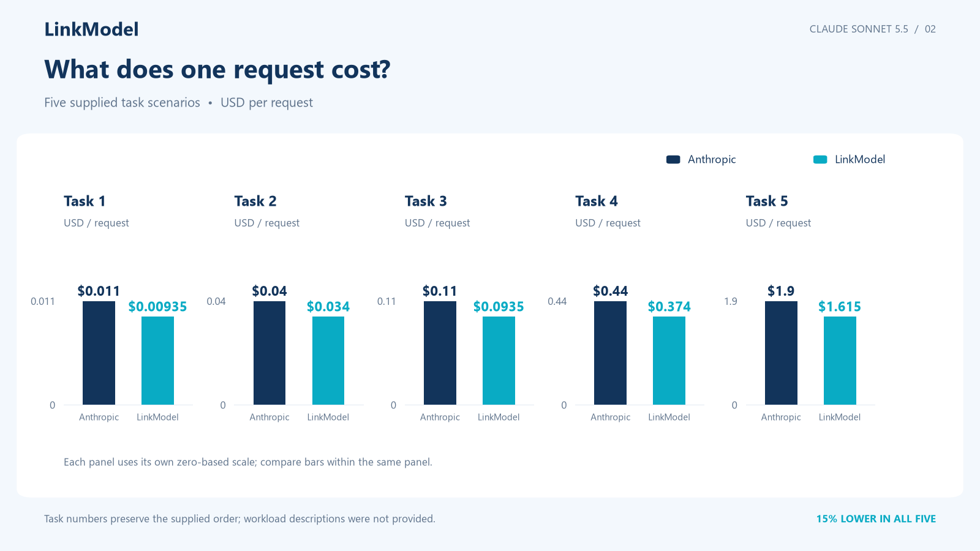Image resolution: width=980 pixels, height=551 pixels.
Task: Click the LinkModel legend label
Action: pyautogui.click(x=860, y=160)
